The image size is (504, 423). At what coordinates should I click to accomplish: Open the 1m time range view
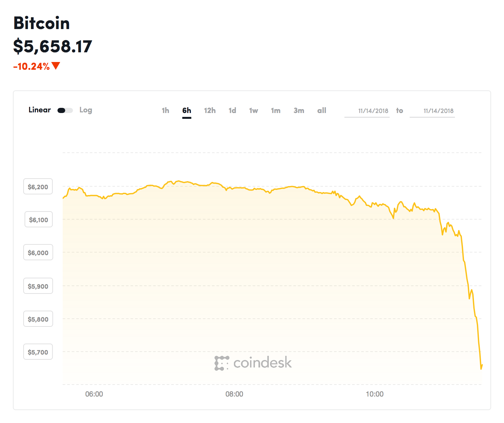276,111
